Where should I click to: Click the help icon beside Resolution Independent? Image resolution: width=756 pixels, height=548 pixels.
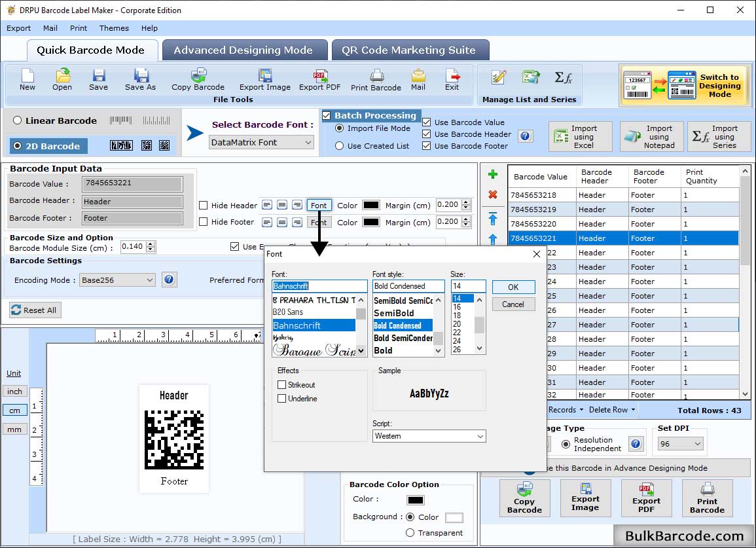[x=636, y=443]
